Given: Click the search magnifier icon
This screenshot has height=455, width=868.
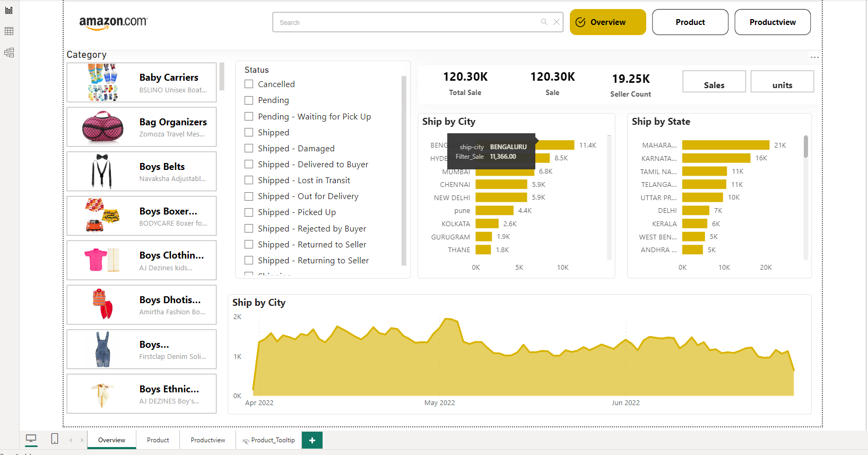Looking at the screenshot, I should [544, 22].
